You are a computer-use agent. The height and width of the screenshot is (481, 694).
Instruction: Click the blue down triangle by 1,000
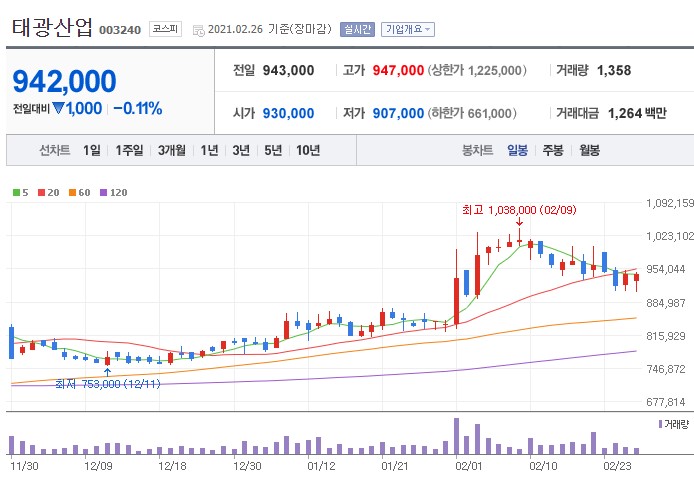[x=58, y=108]
